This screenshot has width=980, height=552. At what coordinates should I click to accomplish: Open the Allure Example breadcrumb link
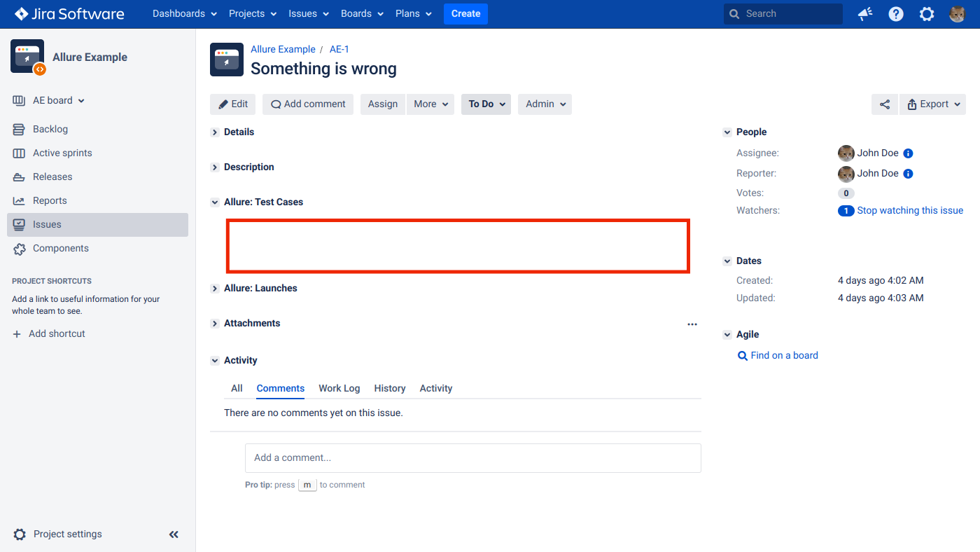tap(283, 50)
